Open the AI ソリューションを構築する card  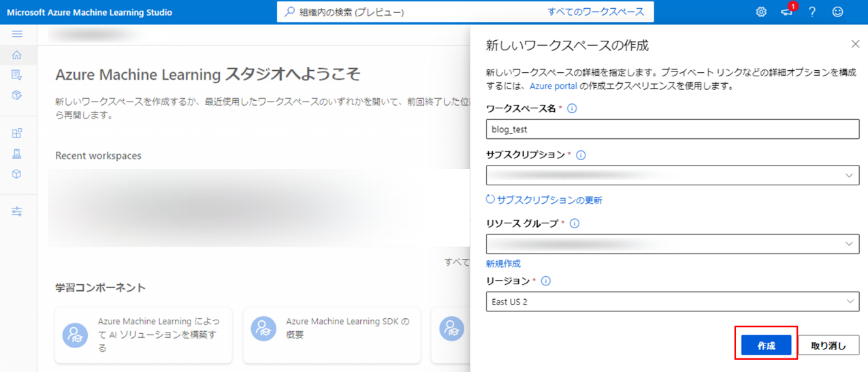coord(144,335)
